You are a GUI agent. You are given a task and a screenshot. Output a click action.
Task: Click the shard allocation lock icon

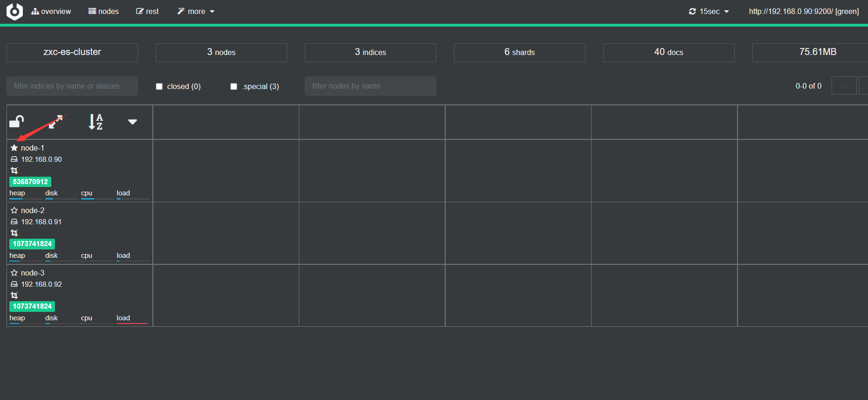pos(17,121)
